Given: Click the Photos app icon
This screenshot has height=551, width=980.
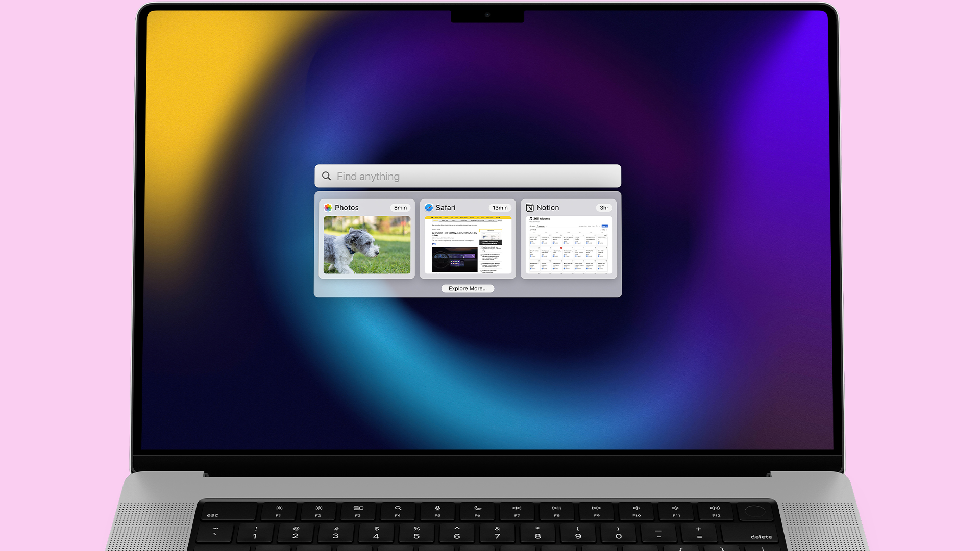Looking at the screenshot, I should pyautogui.click(x=328, y=207).
